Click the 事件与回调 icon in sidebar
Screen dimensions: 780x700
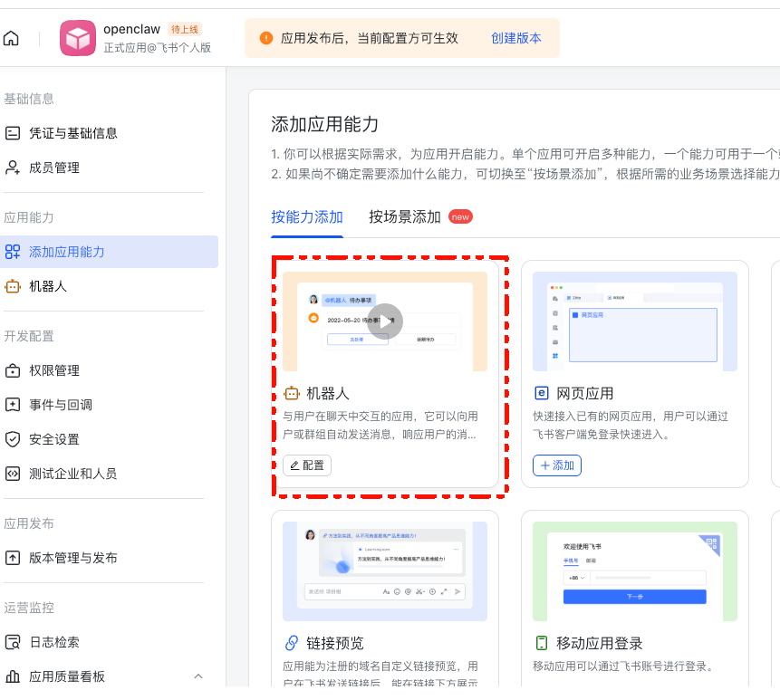click(13, 405)
